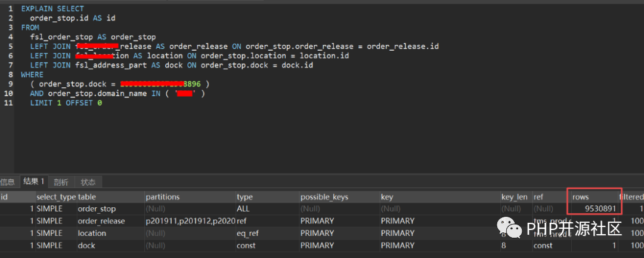
Task: Click the select_type column header
Action: point(56,196)
